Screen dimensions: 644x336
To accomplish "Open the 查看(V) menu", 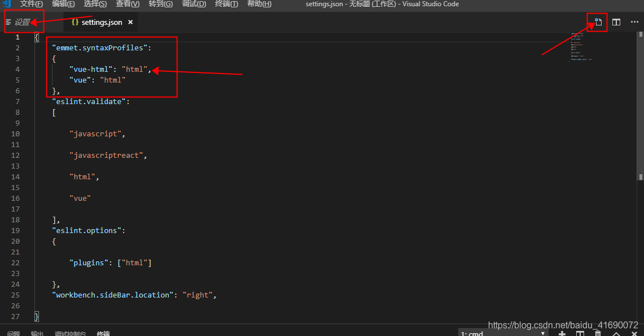I will pyautogui.click(x=128, y=4).
